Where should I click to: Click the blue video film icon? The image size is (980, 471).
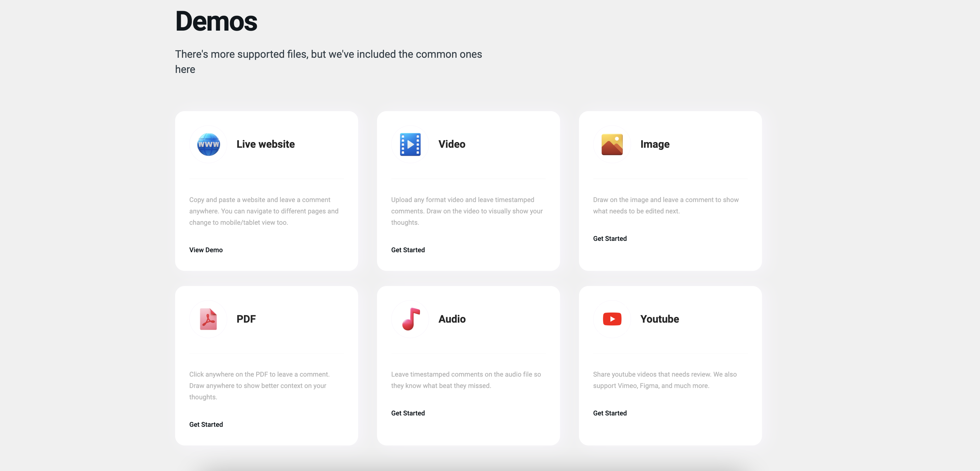[x=410, y=144]
